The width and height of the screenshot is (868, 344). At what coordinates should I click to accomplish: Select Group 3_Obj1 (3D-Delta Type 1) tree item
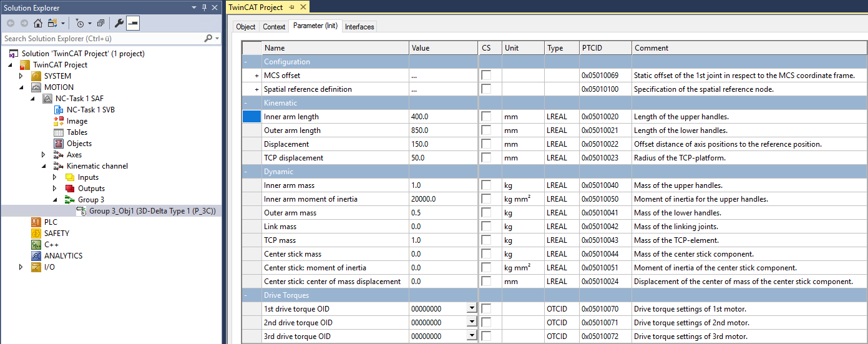152,211
